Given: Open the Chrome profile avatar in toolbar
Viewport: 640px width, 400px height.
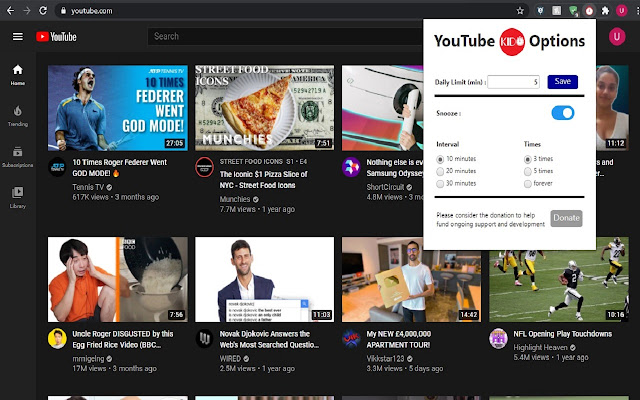Looking at the screenshot, I should (x=622, y=11).
